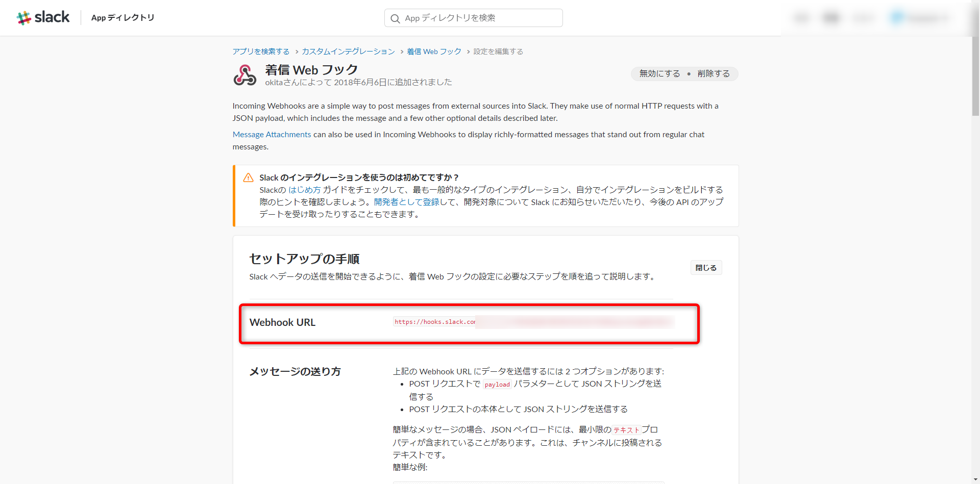Open カスタムインテグレーション breadcrumb
Image resolution: width=980 pixels, height=484 pixels.
coord(348,52)
